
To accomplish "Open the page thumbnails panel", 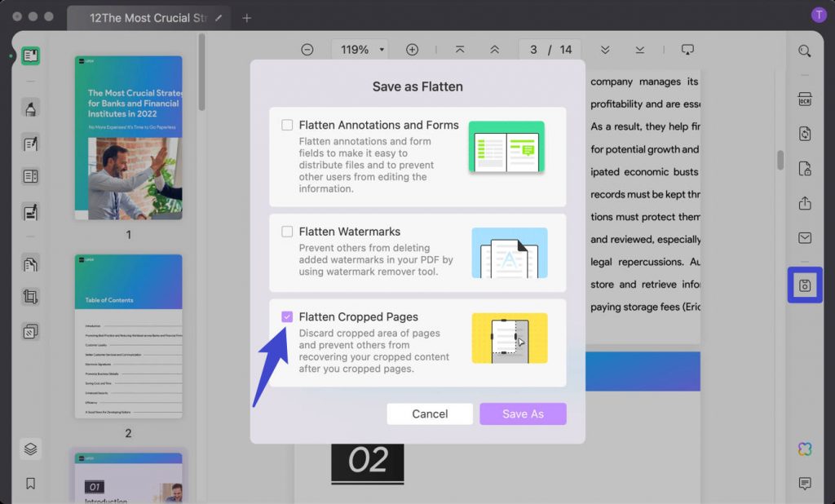I will click(30, 56).
